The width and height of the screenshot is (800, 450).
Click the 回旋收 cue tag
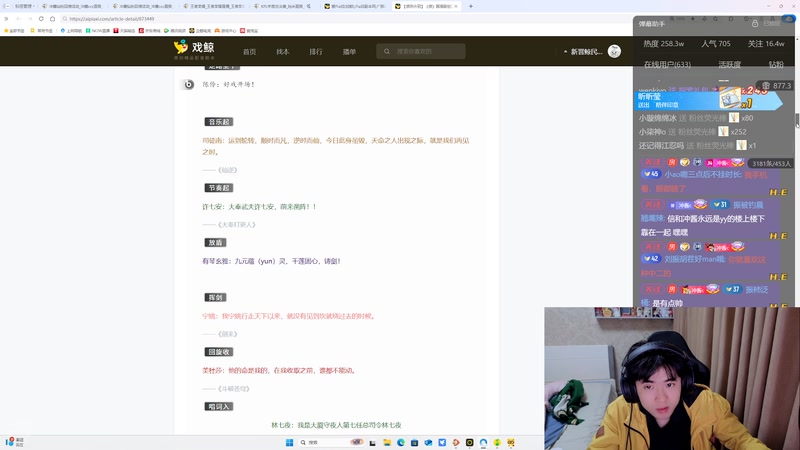pyautogui.click(x=219, y=352)
